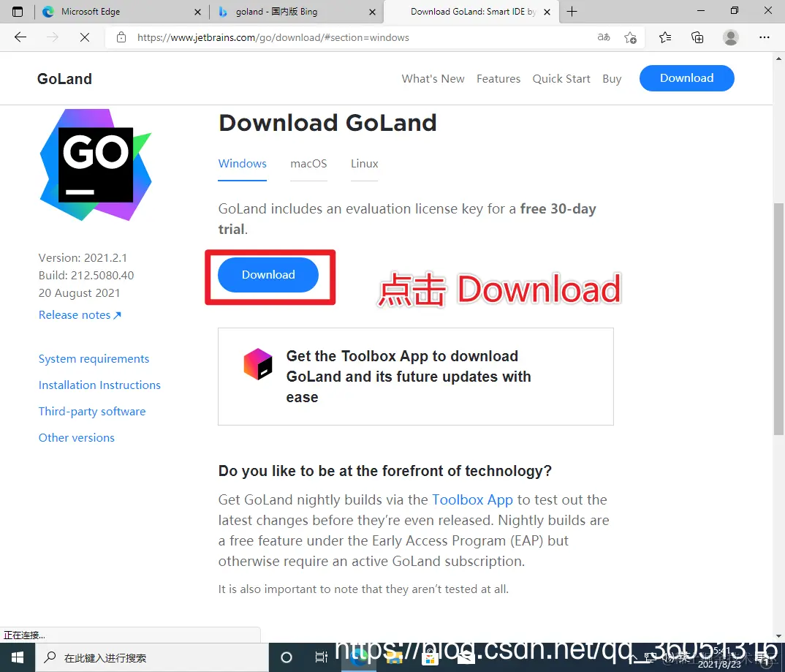This screenshot has width=785, height=672.
Task: Open Installation Instructions link
Action: 99,385
